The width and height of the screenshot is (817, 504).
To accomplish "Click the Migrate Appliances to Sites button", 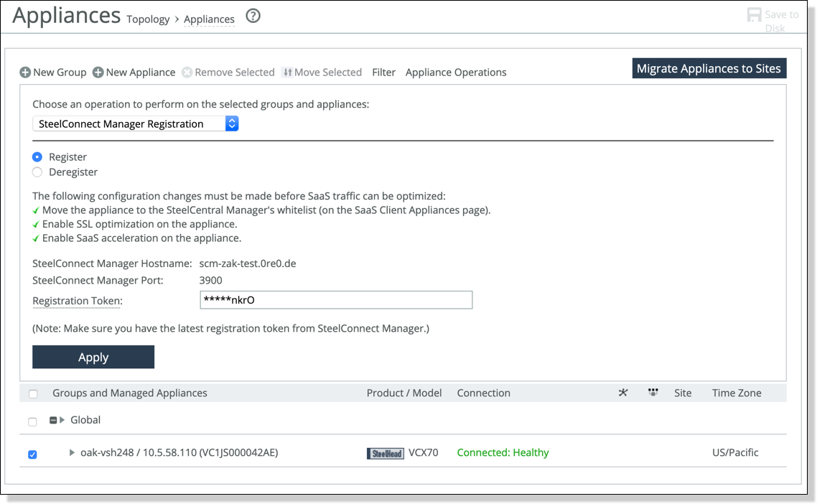I will [x=709, y=68].
